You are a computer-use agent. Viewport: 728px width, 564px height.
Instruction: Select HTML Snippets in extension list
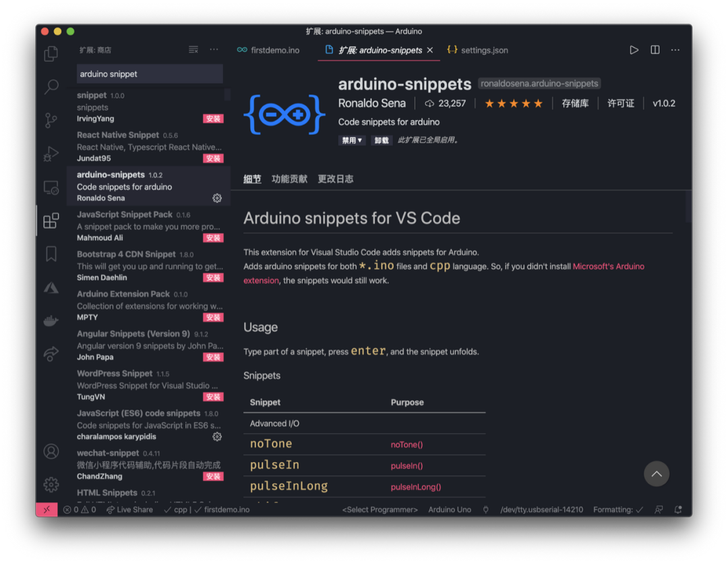pyautogui.click(x=148, y=495)
